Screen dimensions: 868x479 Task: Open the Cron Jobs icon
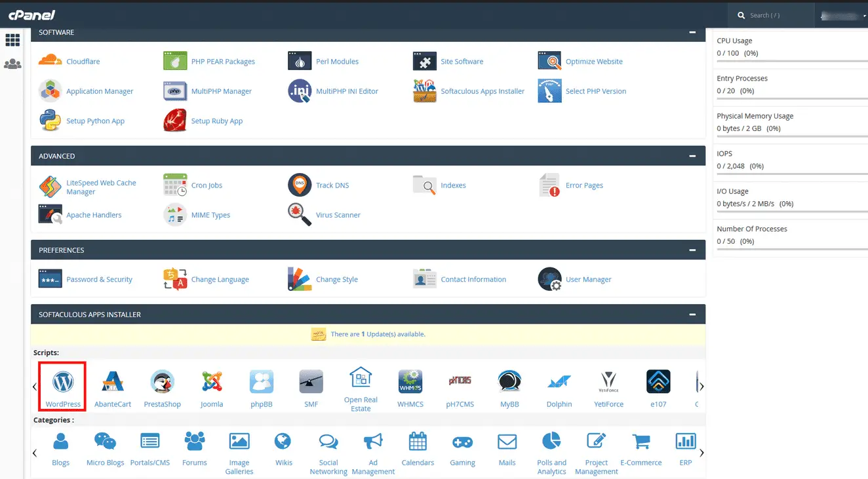[175, 185]
